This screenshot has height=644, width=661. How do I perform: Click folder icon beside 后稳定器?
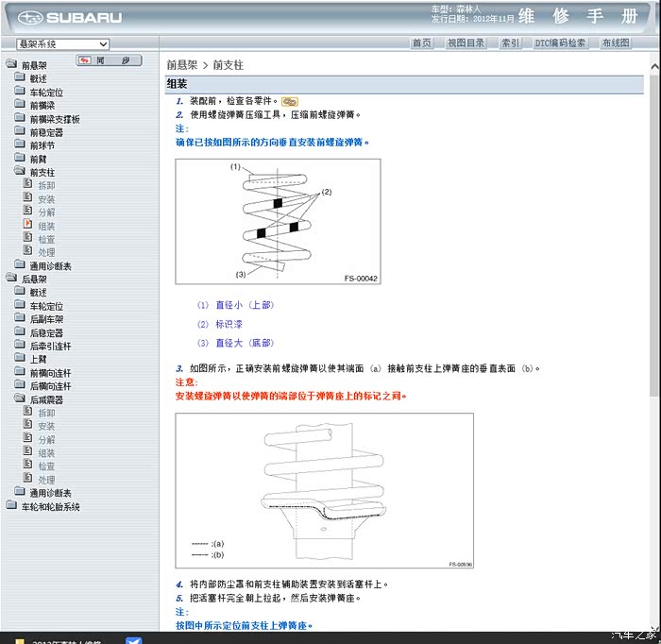[x=20, y=333]
